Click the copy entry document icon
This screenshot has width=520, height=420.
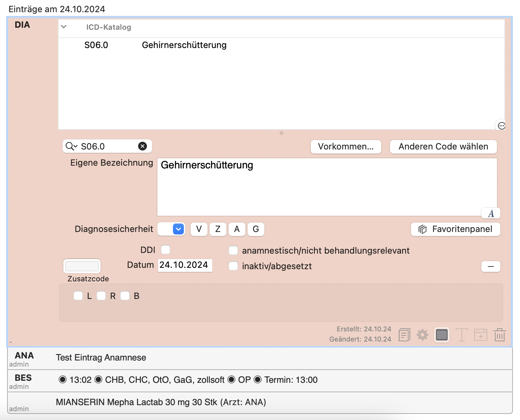(x=405, y=335)
